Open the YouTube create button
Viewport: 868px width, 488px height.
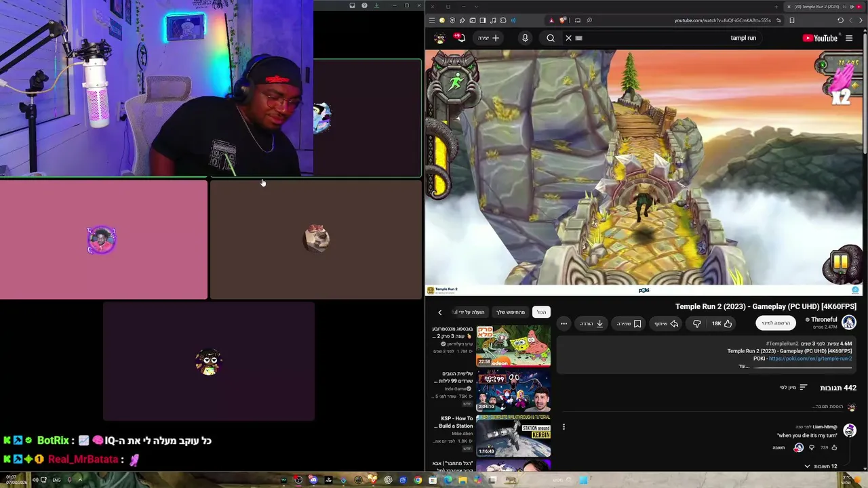click(488, 38)
